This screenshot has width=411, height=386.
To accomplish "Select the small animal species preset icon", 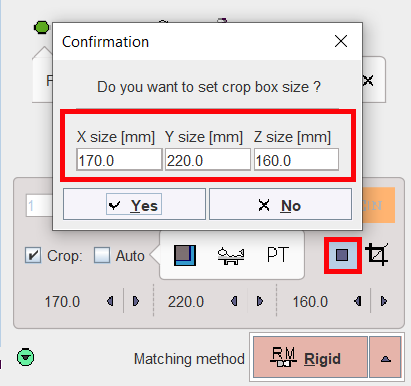I will pos(231,256).
